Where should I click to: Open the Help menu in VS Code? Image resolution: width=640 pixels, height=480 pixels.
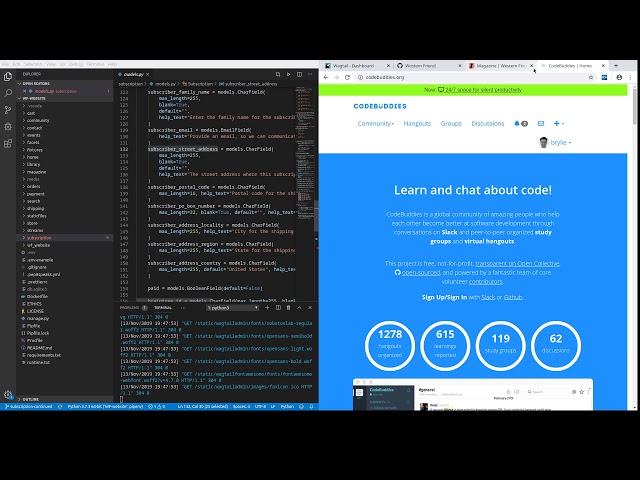point(112,64)
